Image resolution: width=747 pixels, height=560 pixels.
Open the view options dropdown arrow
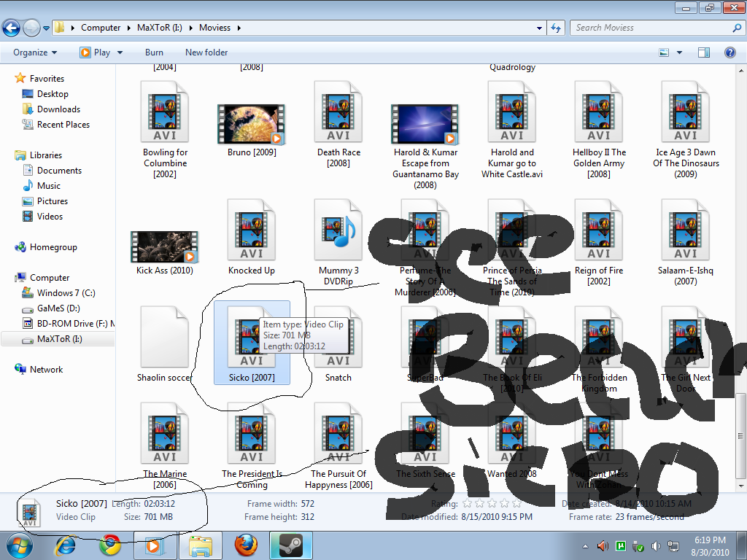679,52
